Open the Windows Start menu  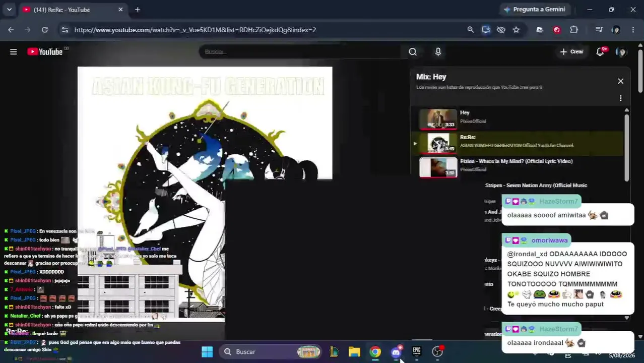click(x=207, y=351)
